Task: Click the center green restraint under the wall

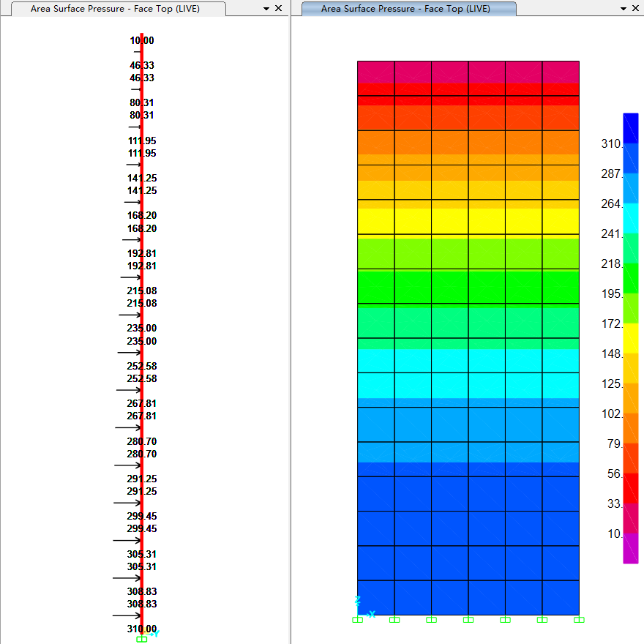Action: [x=468, y=620]
